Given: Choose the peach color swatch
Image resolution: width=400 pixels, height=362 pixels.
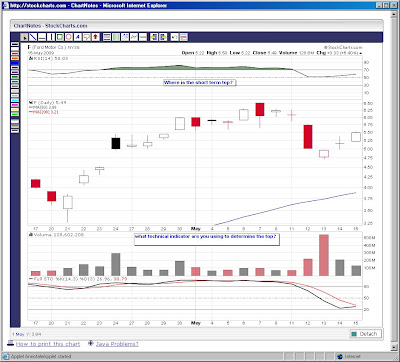Looking at the screenshot, I should [x=15, y=91].
